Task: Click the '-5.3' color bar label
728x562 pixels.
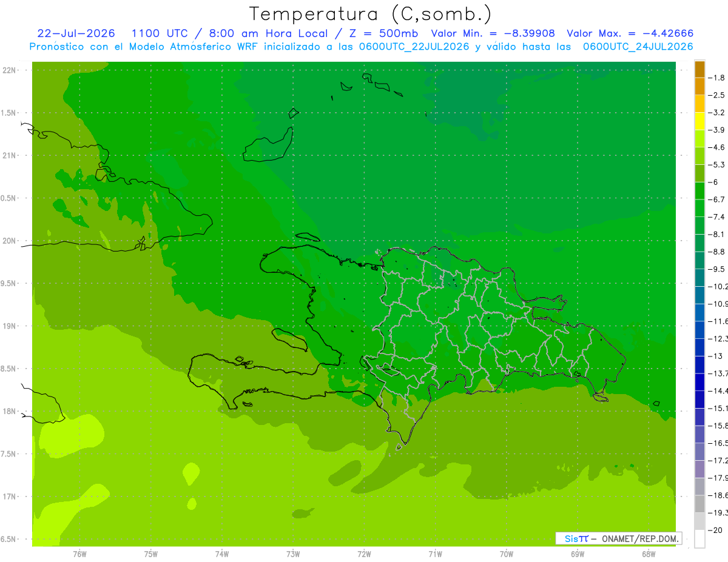Action: pyautogui.click(x=716, y=164)
